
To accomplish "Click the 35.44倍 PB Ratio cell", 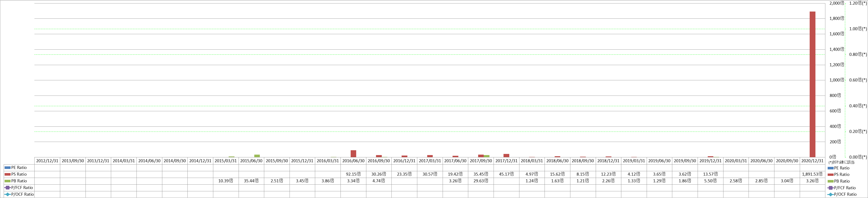I will point(251,181).
